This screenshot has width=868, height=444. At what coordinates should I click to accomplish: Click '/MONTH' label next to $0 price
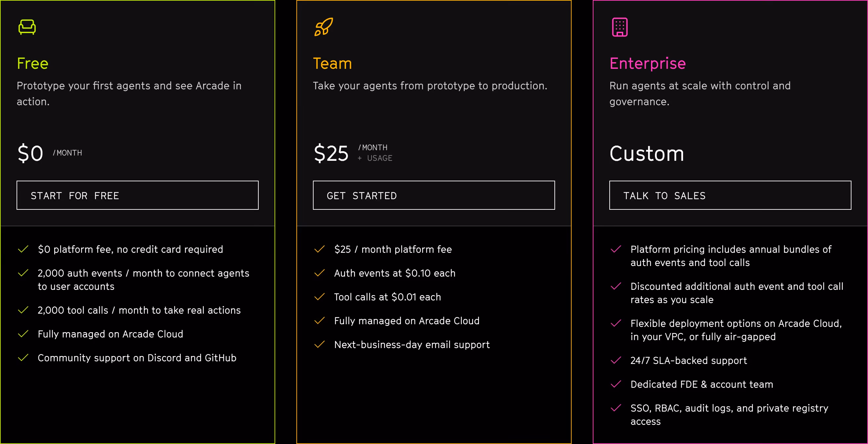click(x=67, y=153)
